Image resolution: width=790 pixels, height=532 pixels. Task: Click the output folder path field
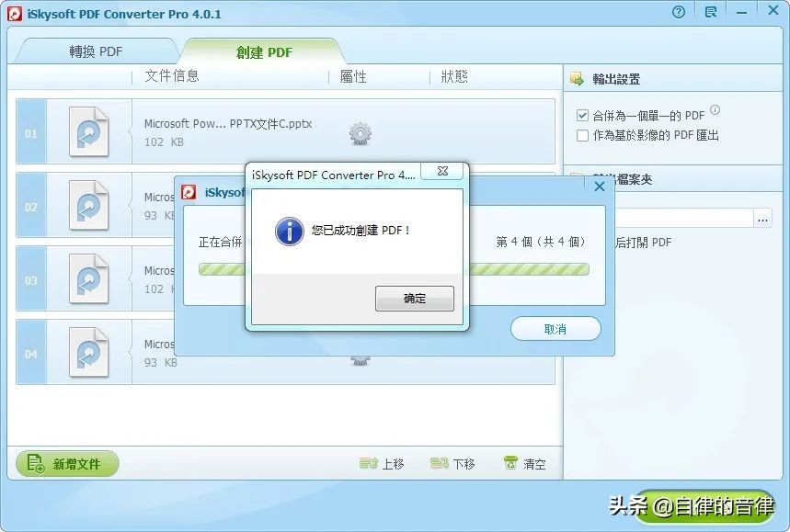pos(684,219)
